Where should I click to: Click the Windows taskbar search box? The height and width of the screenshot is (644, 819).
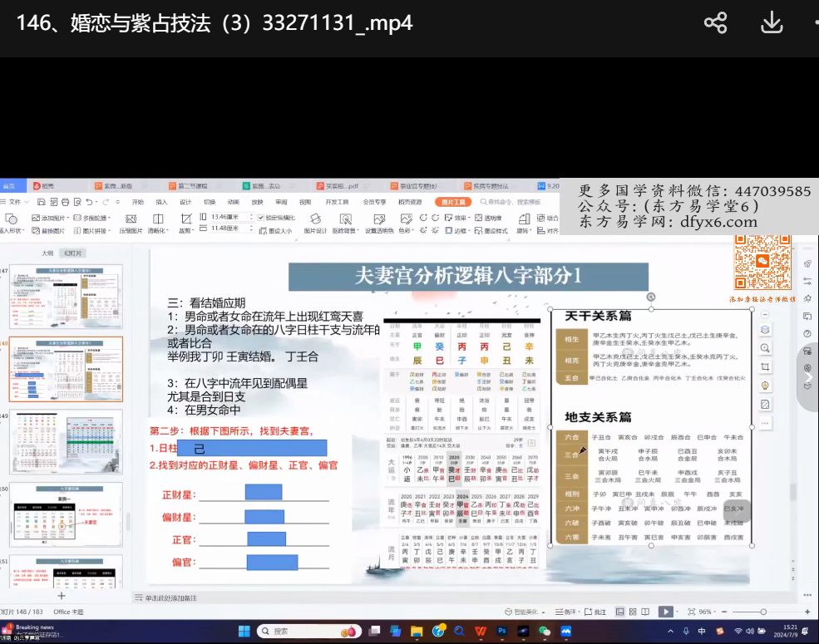point(299,632)
